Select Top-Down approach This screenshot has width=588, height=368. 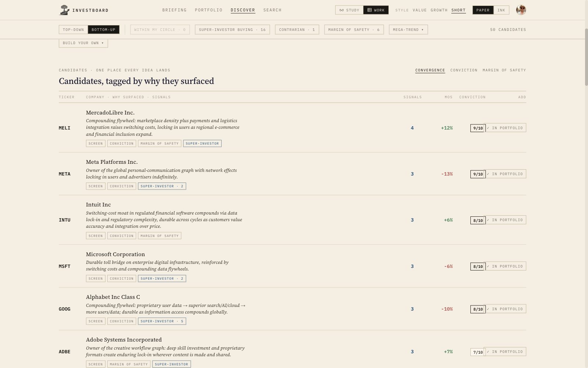pyautogui.click(x=73, y=29)
